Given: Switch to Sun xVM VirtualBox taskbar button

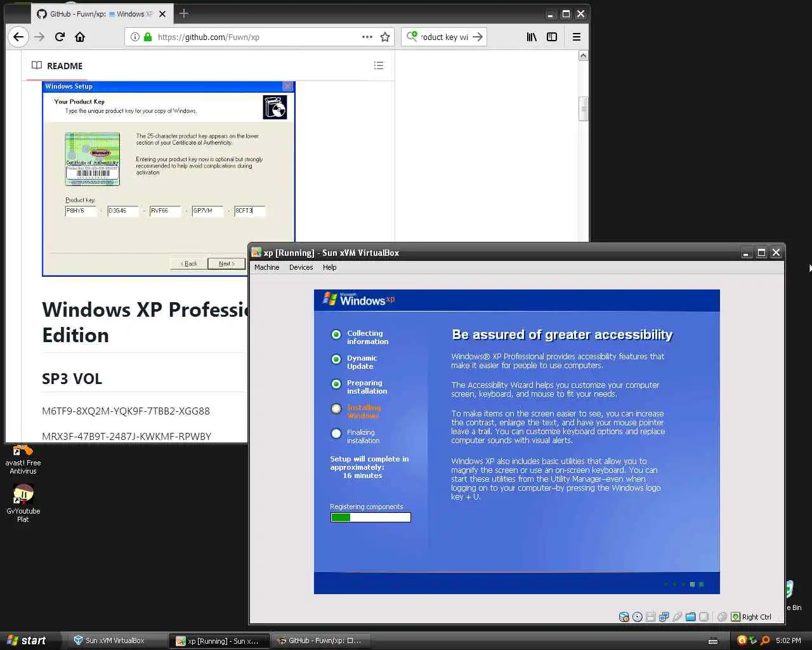Looking at the screenshot, I should click(117, 640).
